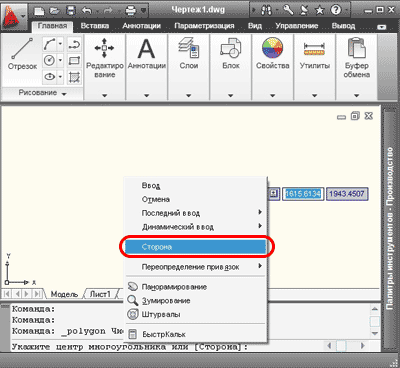Undo the last action
The height and width of the screenshot is (368, 400).
[x=86, y=11]
